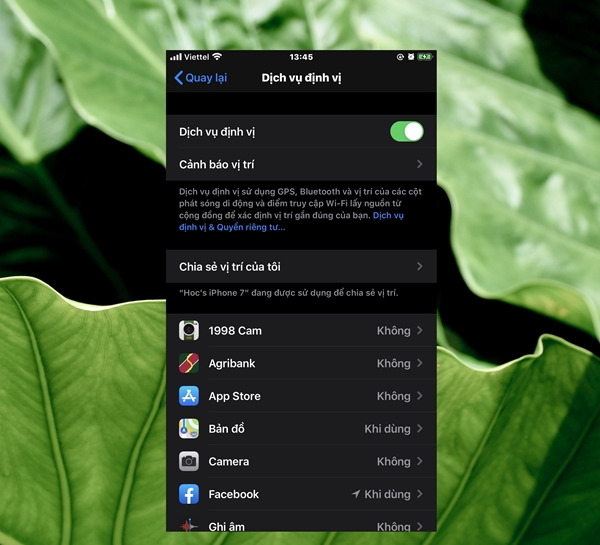Expand Chia sẻ vị trí của tôi chevron
Image resolution: width=600 pixels, height=545 pixels.
(x=420, y=266)
